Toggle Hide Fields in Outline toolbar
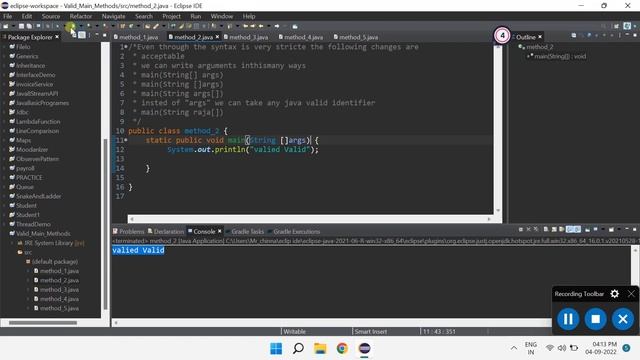 [589, 36]
